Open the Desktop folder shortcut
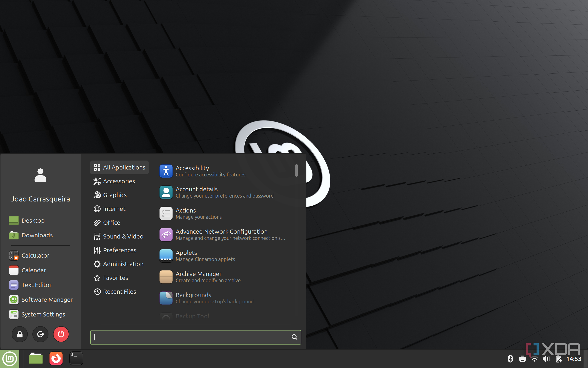588x368 pixels. coord(26,220)
